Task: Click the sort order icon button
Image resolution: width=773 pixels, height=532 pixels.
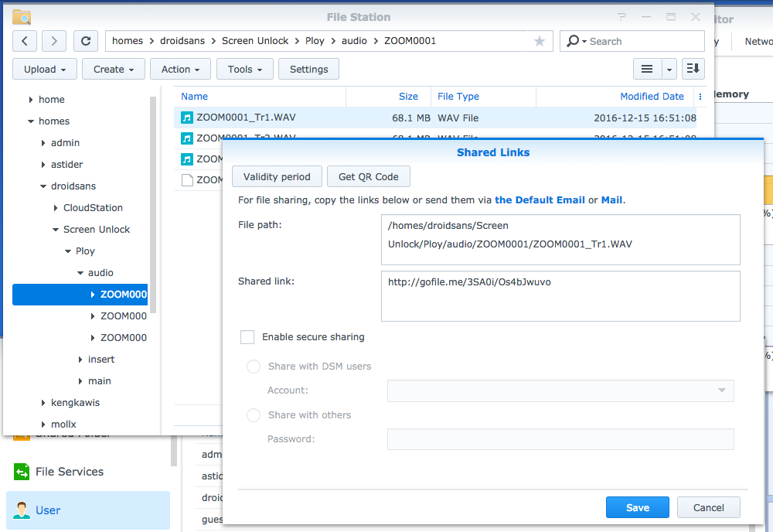Action: tap(693, 69)
